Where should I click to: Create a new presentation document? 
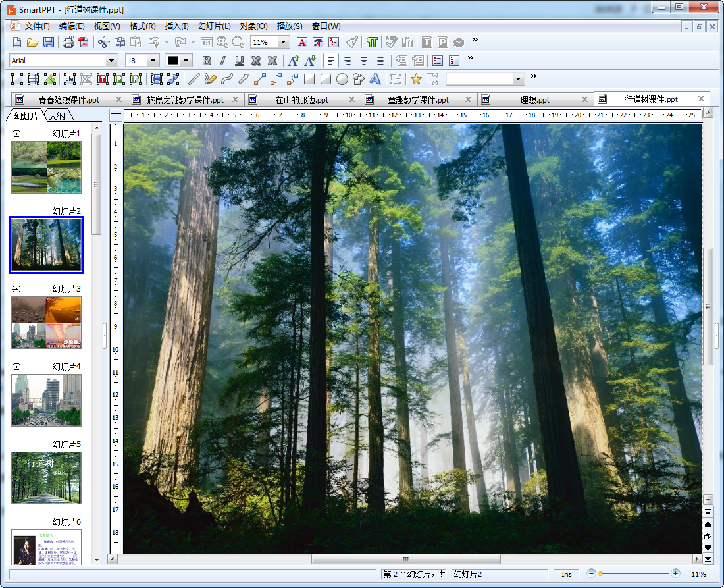point(16,43)
